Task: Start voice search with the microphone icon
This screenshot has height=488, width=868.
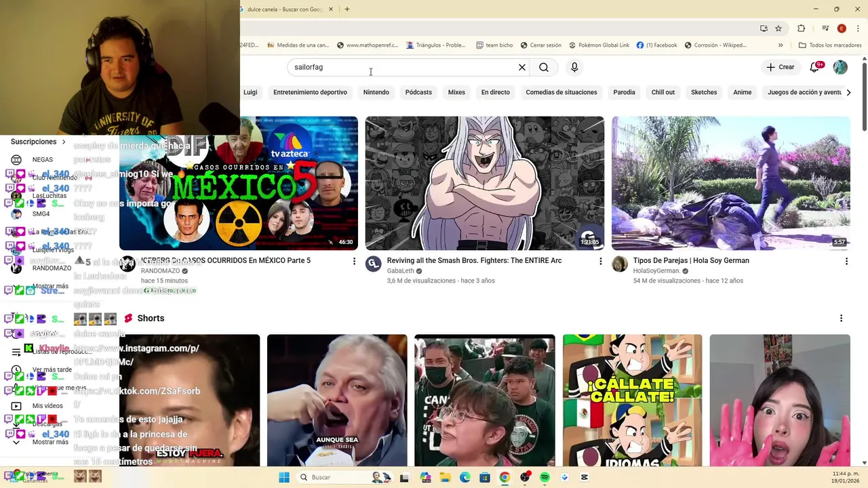Action: [x=574, y=67]
